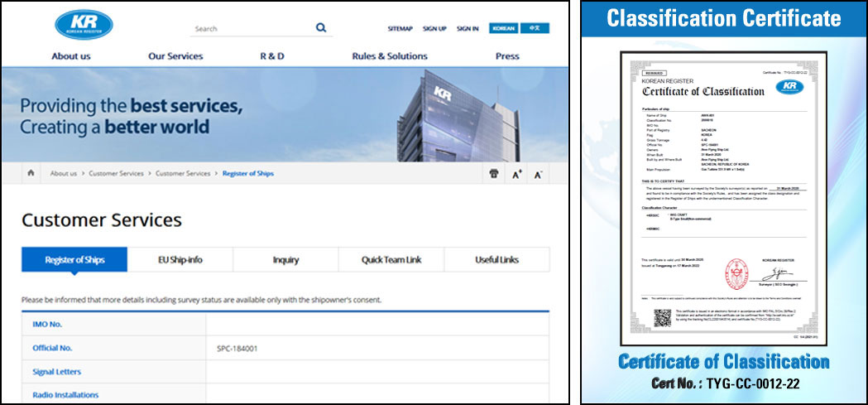Open the R & D menu
Image resolution: width=868 pixels, height=405 pixels.
coord(271,56)
